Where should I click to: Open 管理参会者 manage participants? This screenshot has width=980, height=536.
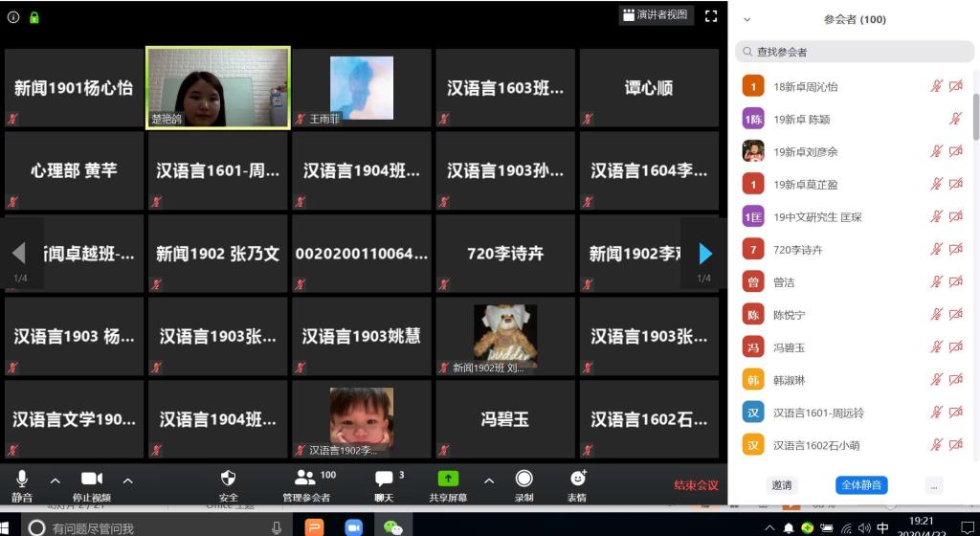306,484
